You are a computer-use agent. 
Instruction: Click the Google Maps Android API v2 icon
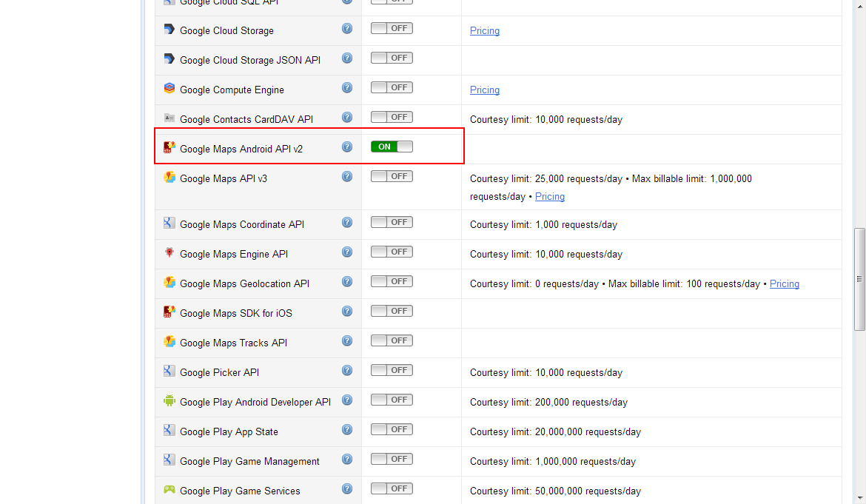click(x=169, y=147)
